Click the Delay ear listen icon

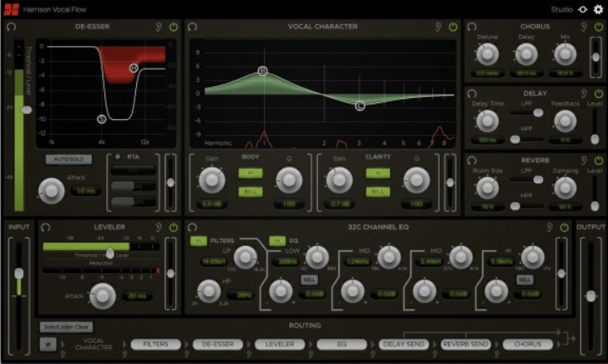click(x=584, y=94)
